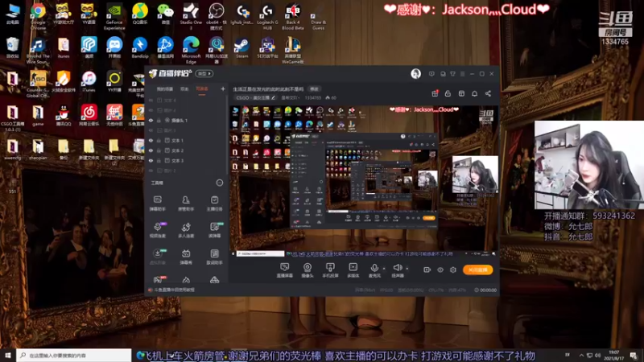Click the taskbar search input box

tap(74, 355)
